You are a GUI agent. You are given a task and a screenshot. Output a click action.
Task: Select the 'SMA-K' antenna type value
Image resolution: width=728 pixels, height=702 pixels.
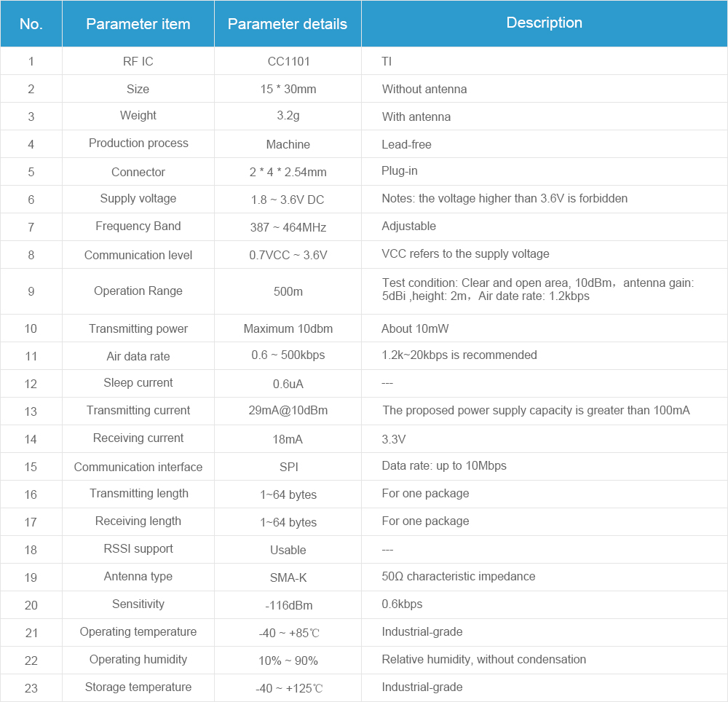click(x=288, y=577)
